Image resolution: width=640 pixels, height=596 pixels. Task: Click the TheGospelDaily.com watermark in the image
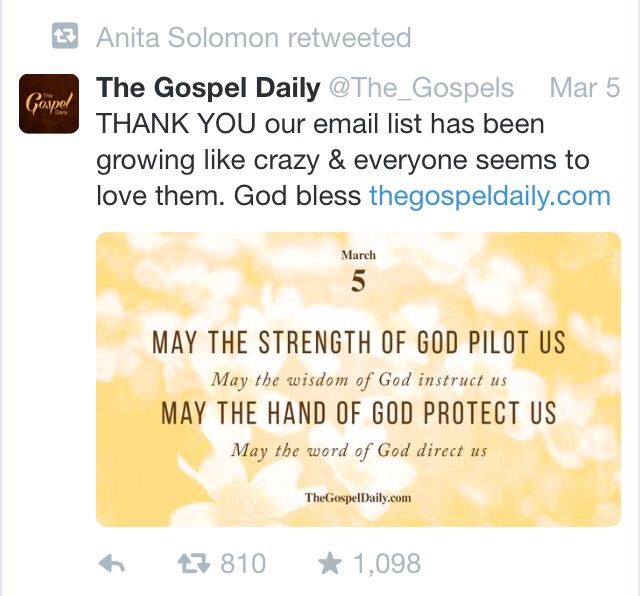pyautogui.click(x=358, y=498)
